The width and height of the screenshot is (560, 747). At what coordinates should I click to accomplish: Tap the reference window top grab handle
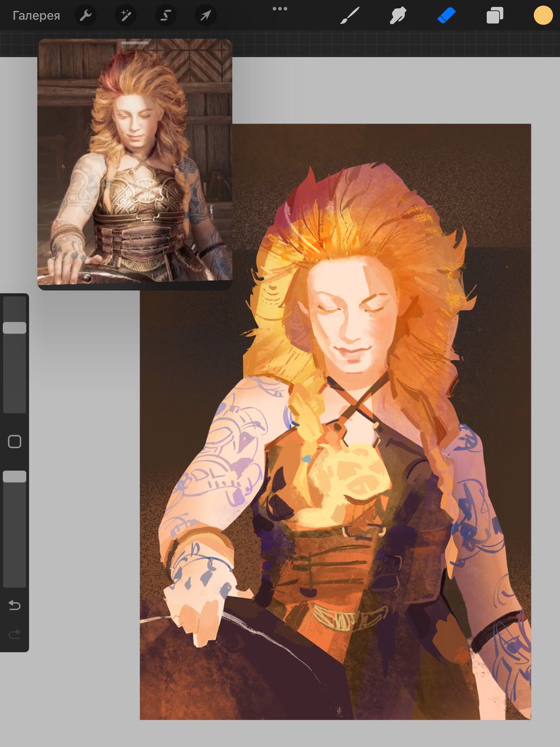[135, 43]
